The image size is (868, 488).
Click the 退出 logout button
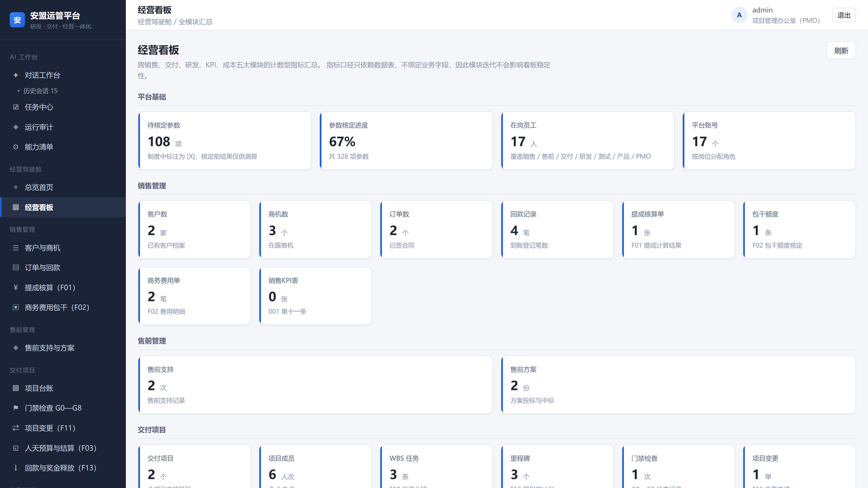[x=844, y=15]
